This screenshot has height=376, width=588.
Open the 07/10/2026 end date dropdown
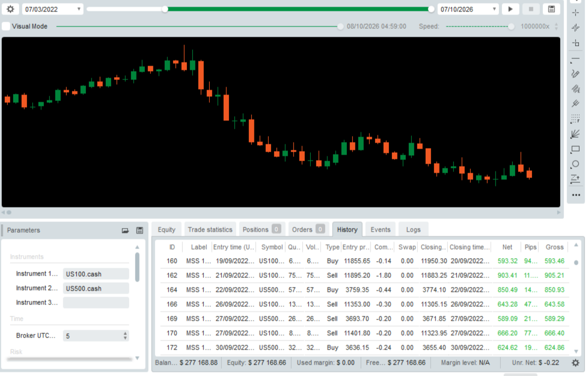click(468, 9)
